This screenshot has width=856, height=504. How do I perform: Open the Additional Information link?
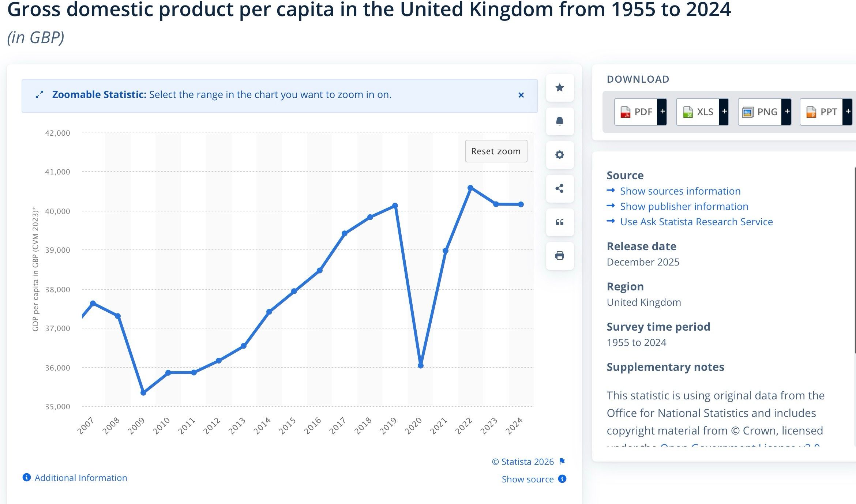click(80, 478)
